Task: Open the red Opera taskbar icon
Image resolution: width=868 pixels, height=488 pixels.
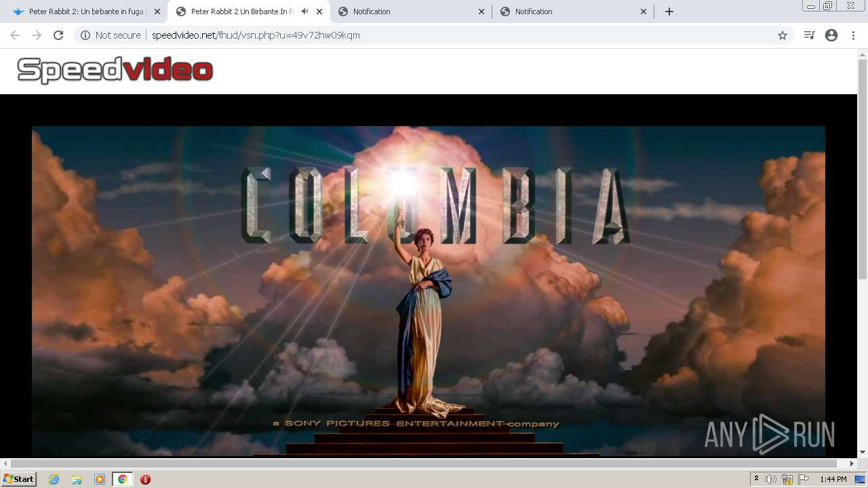Action: [x=145, y=479]
